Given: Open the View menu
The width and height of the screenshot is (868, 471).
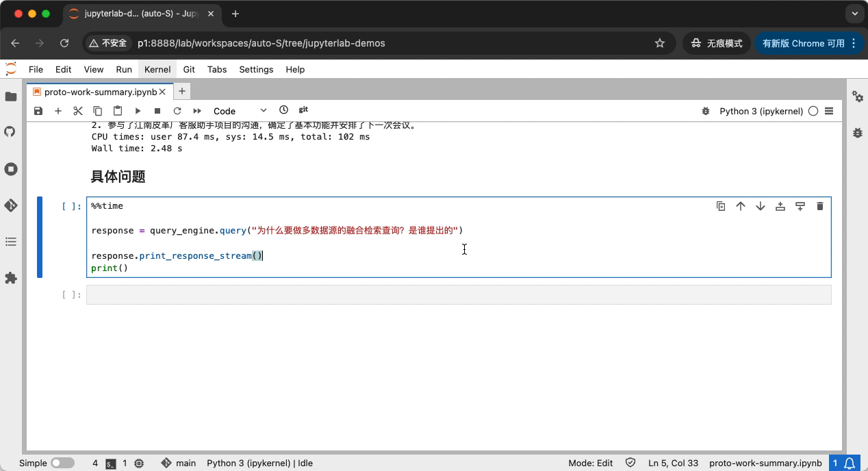Looking at the screenshot, I should click(94, 69).
